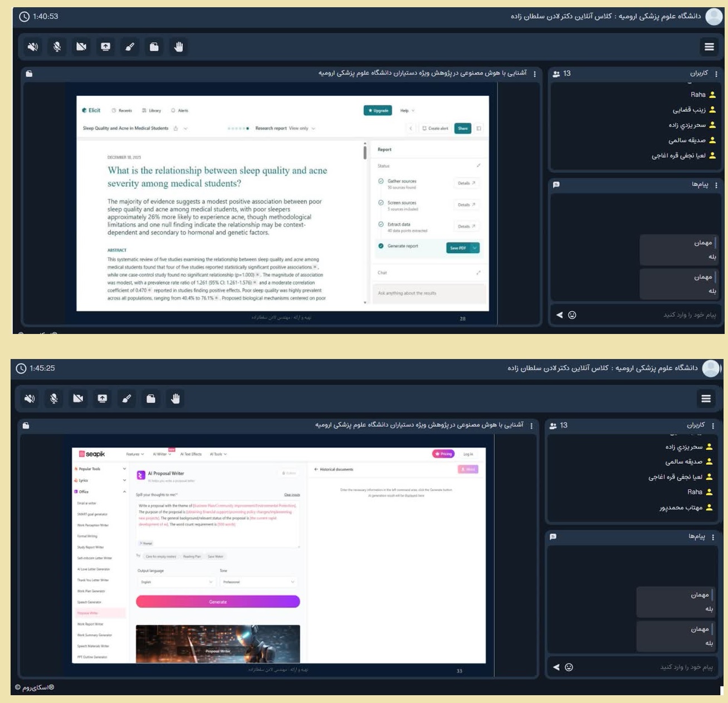Expand the Save PDF dropdown arrow
This screenshot has width=728, height=703.
(475, 248)
